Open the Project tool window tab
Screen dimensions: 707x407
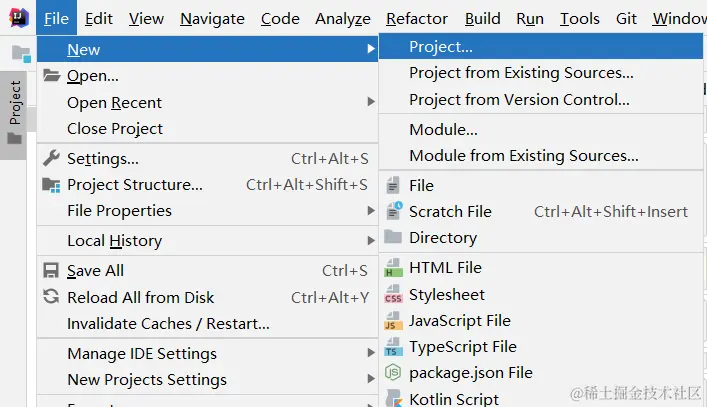[15, 103]
